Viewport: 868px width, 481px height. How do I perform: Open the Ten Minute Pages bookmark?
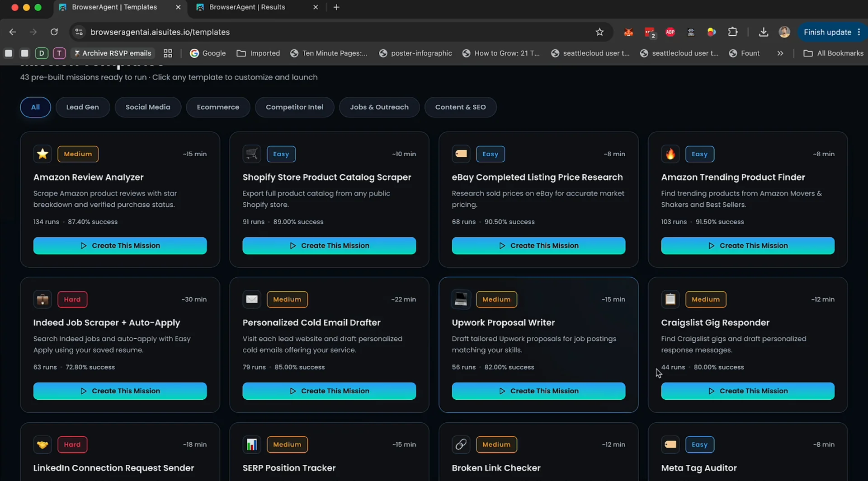point(329,53)
